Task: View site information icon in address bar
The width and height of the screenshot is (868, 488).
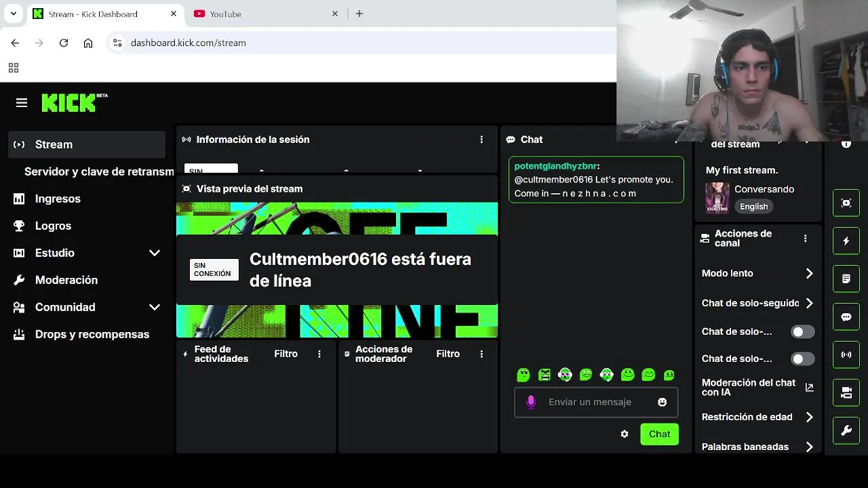Action: pos(117,43)
